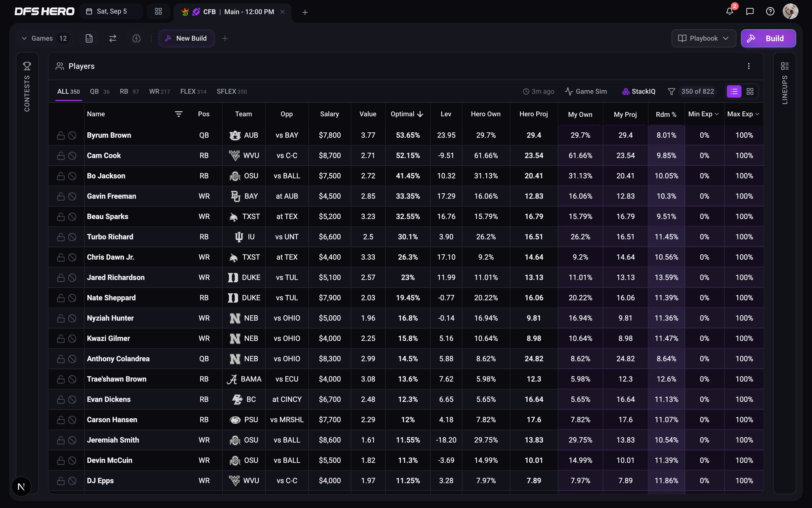This screenshot has height=508, width=812.
Task: Close the CFB Main 12:00 PM tab
Action: click(283, 12)
